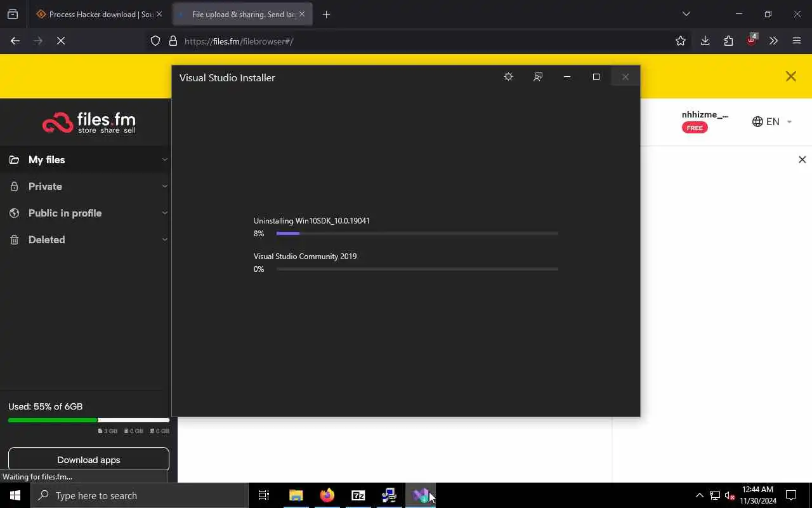This screenshot has width=812, height=508.
Task: Click Visual Studio Community 2019 progress bar
Action: coord(417,269)
